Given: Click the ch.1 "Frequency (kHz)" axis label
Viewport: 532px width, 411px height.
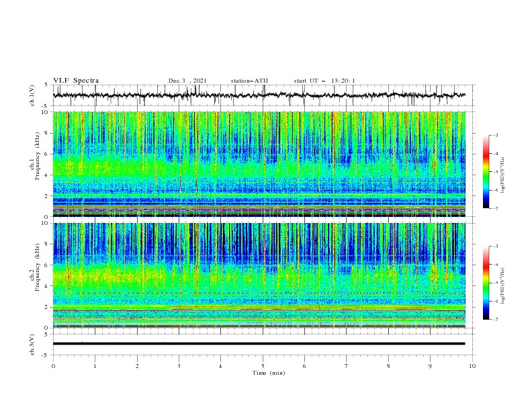Looking at the screenshot, I should point(38,154).
